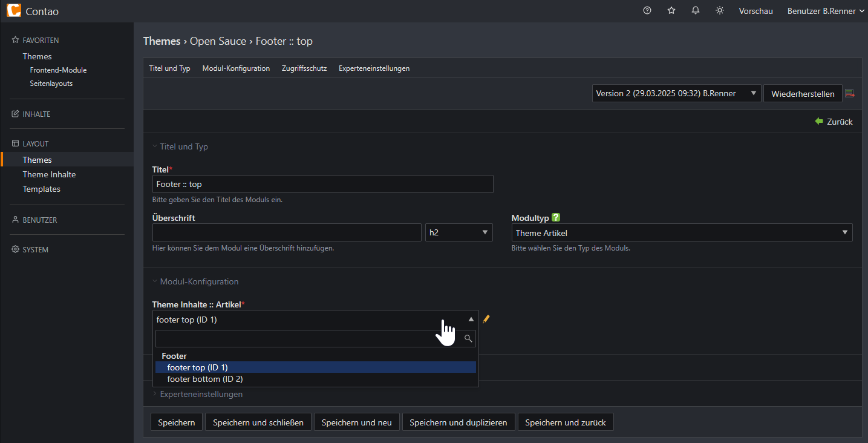Click the green Modultyp help icon
The height and width of the screenshot is (443, 868).
click(x=556, y=218)
